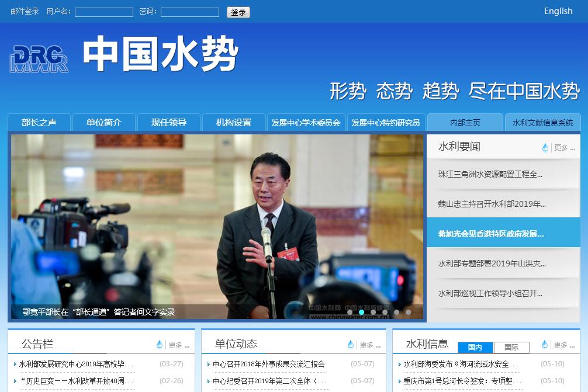Switch site language to English
The width and height of the screenshot is (588, 392).
[x=558, y=11]
